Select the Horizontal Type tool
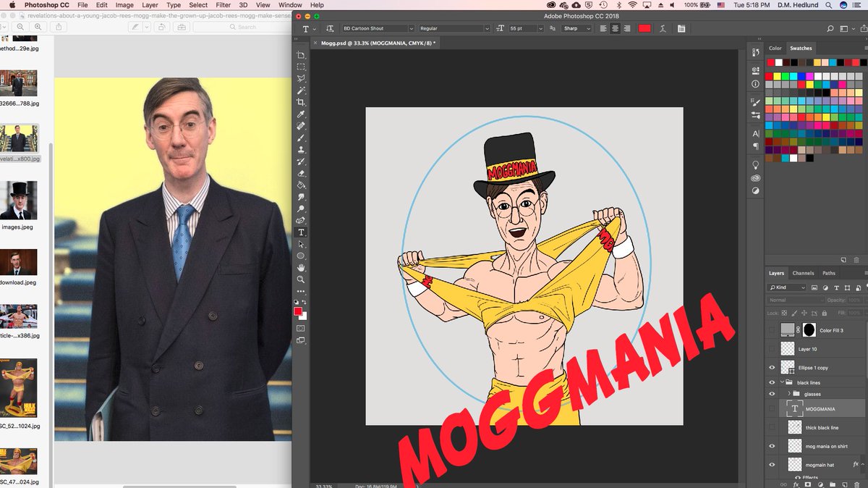This screenshot has width=868, height=488. tap(301, 232)
